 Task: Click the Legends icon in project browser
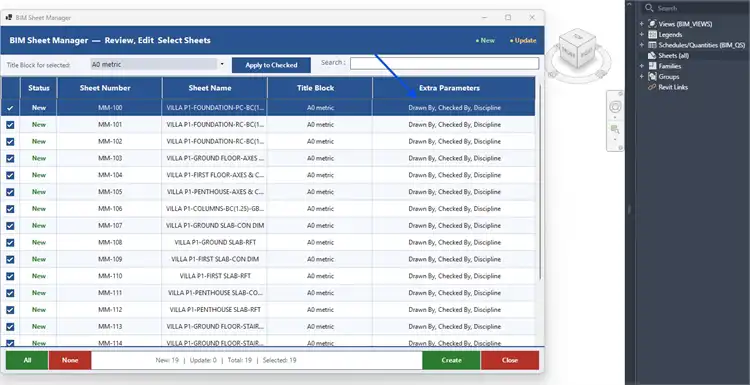(x=652, y=34)
